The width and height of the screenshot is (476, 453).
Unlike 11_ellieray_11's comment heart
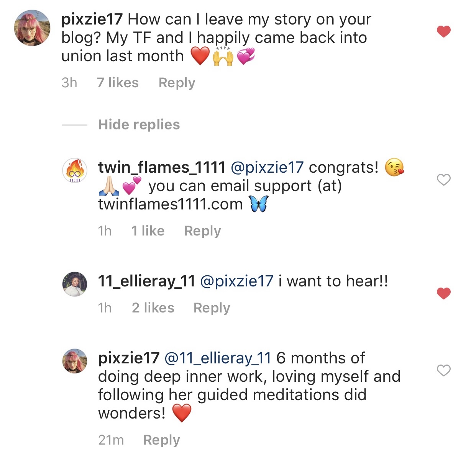pos(444,293)
